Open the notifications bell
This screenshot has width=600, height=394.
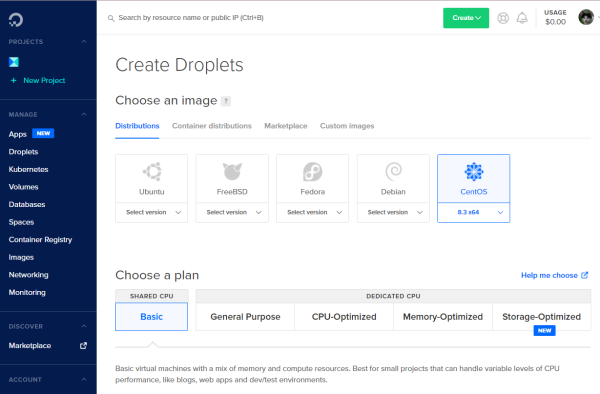522,18
